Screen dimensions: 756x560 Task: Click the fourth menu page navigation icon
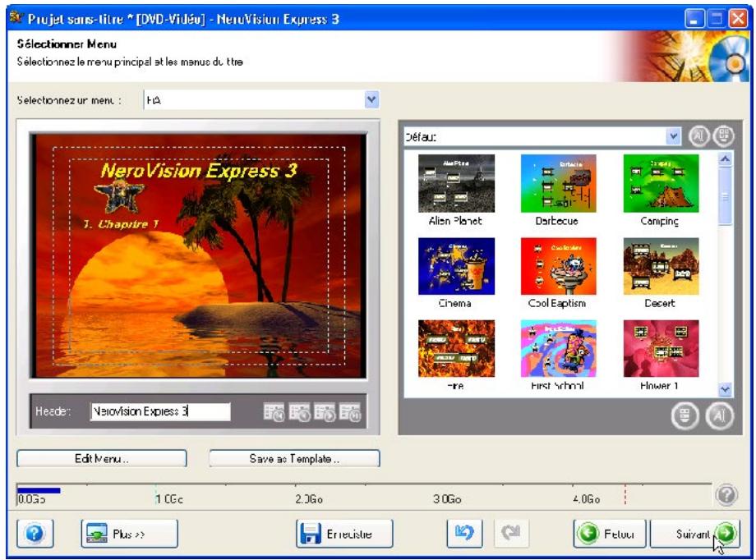click(349, 412)
